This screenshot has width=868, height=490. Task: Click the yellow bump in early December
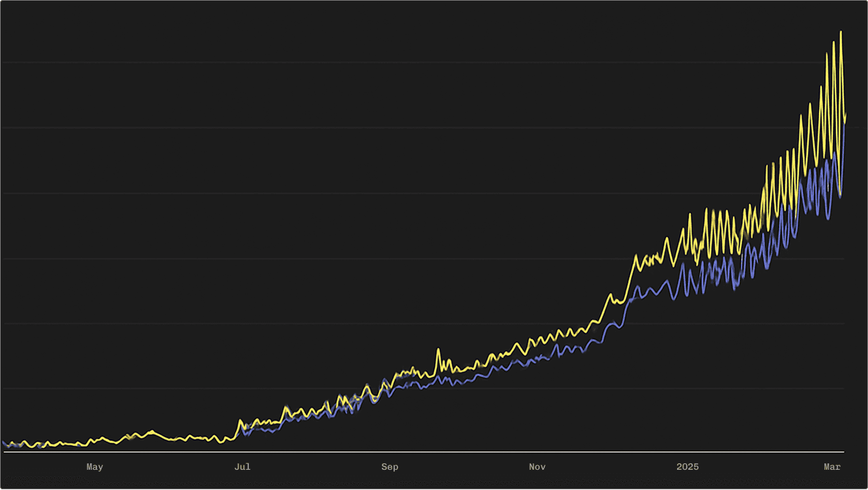pyautogui.click(x=611, y=295)
